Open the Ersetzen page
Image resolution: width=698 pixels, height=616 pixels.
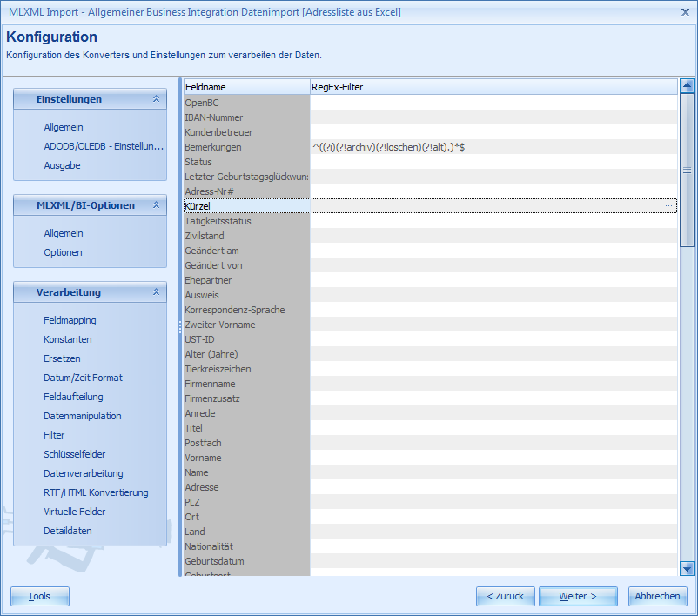pos(62,358)
